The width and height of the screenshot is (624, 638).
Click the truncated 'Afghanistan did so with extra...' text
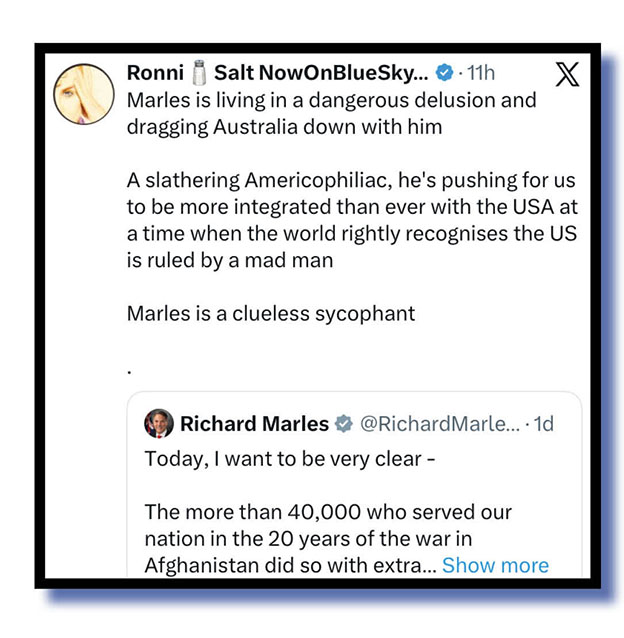point(290,565)
